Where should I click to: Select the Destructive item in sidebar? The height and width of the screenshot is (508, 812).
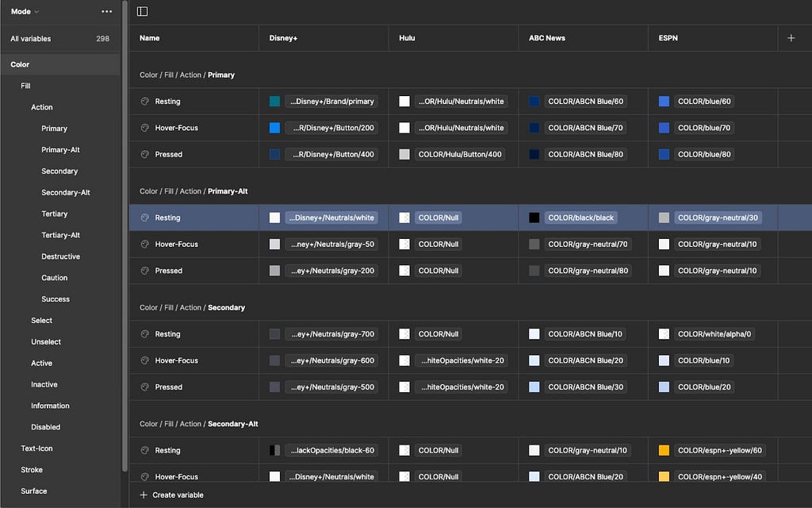[60, 256]
